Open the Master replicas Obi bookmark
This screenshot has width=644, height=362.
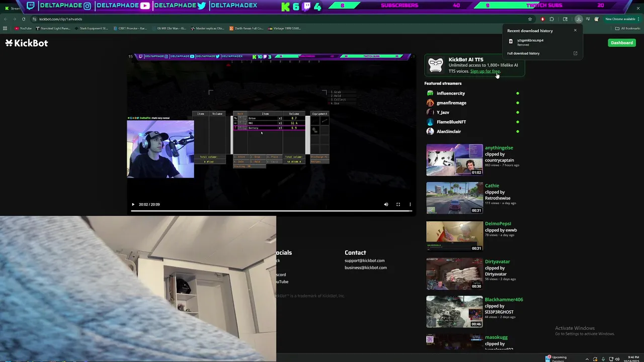click(208, 28)
